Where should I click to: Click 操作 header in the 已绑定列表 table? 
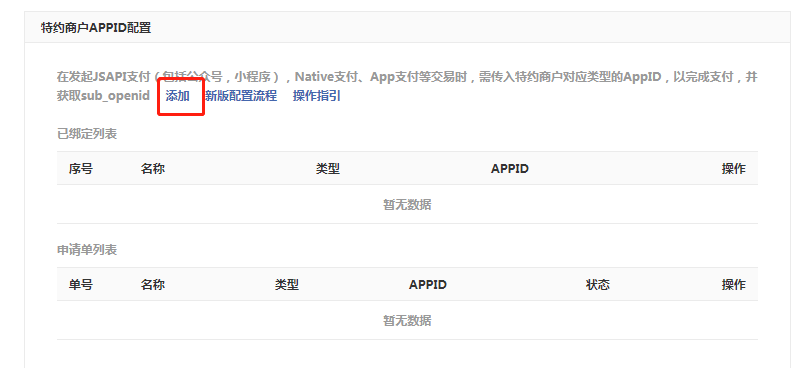point(734,169)
